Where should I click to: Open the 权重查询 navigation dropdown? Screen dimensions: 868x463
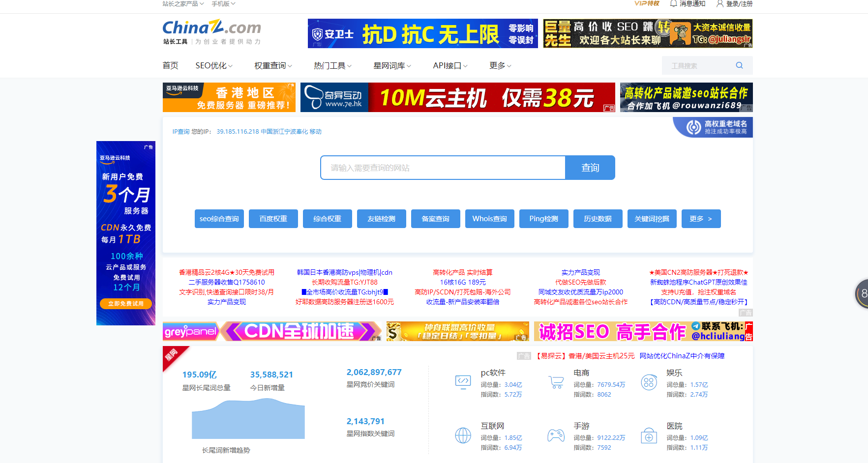point(273,65)
